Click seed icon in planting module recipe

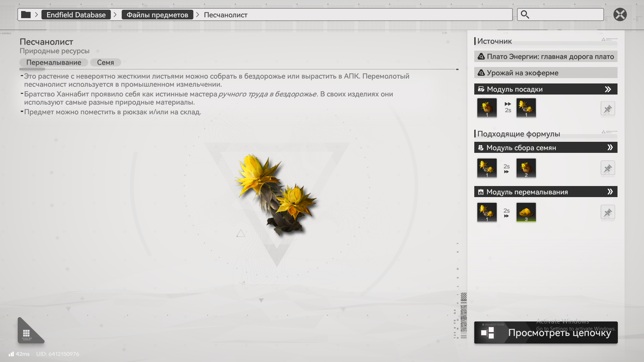(x=487, y=108)
